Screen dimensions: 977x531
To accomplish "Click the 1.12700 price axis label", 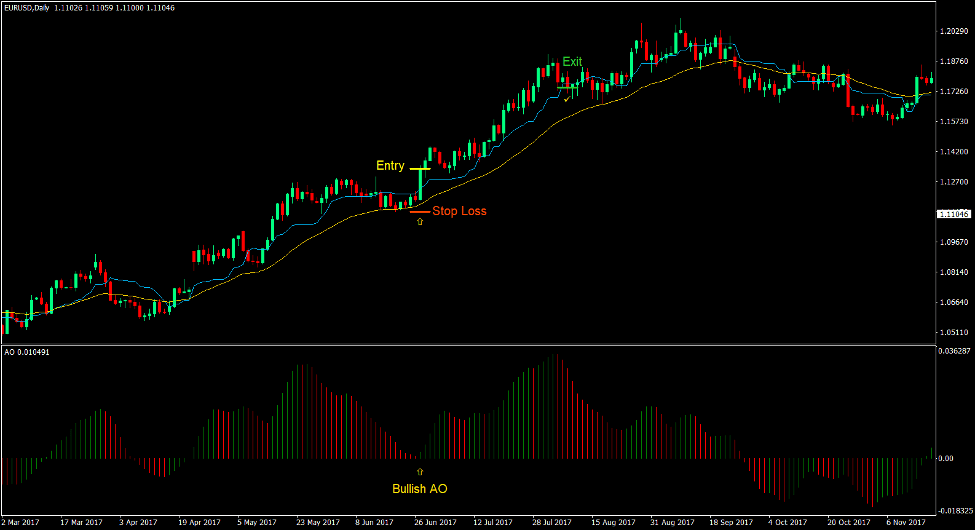I will (x=954, y=182).
